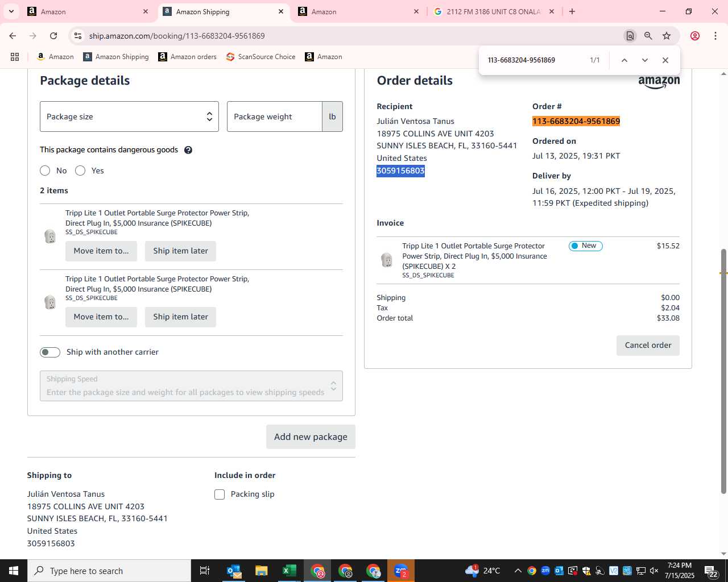728x582 pixels.
Task: Open the Chrome profile icon
Action: click(695, 36)
